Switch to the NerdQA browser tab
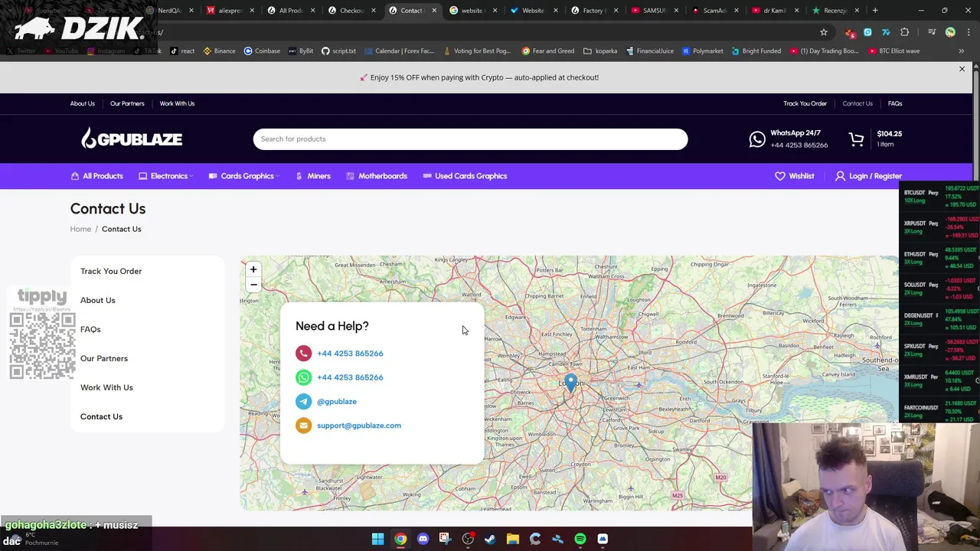The height and width of the screenshot is (551, 980). pos(169,11)
